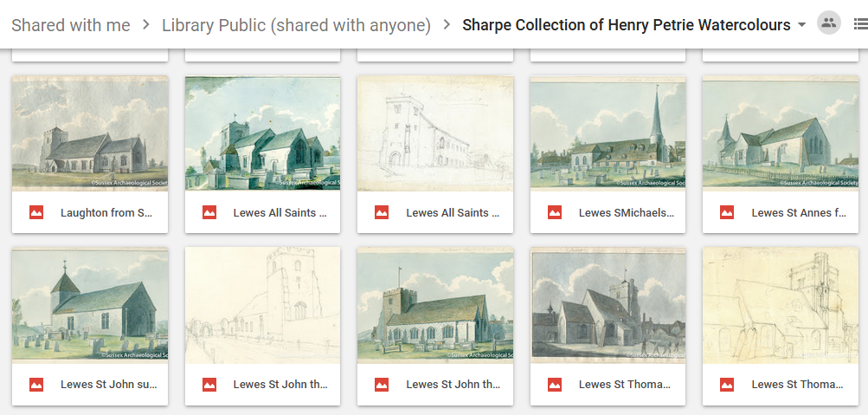Select the Lewes St Annes watercolour thumbnail
Screen dimensions: 868x415
(780, 133)
